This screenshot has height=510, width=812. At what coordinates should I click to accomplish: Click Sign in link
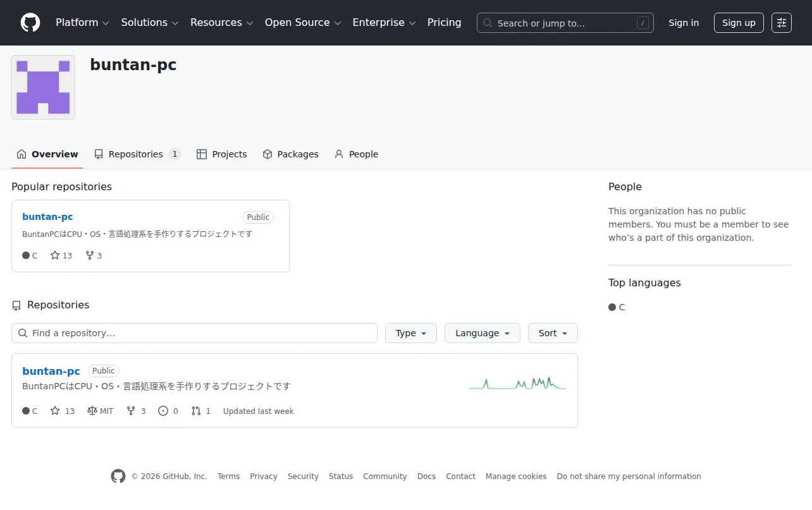(x=684, y=23)
